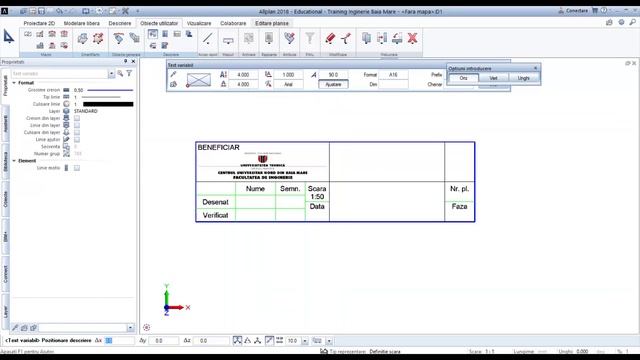Open the Modelare libera ribbon tab

[82, 23]
